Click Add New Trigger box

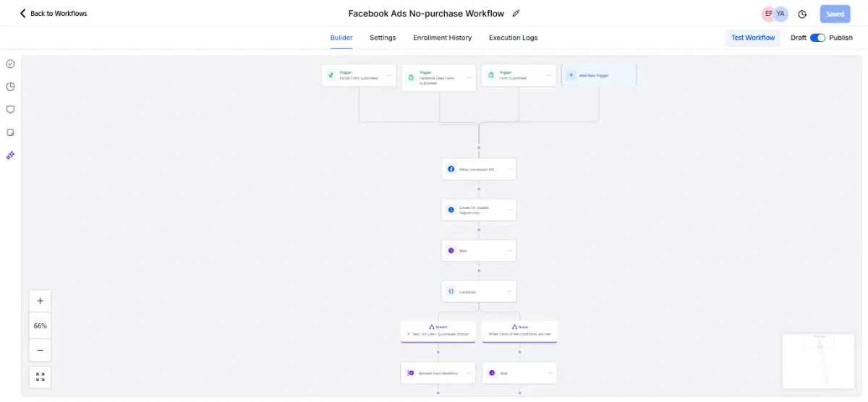point(599,75)
